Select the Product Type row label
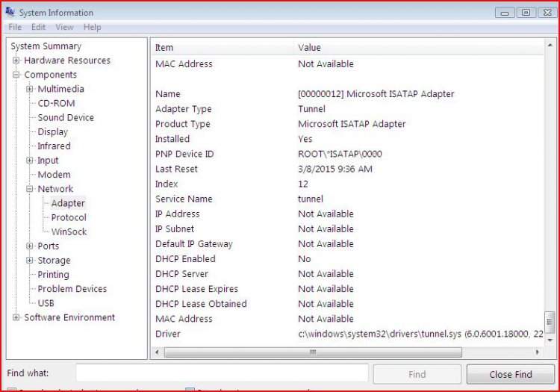This screenshot has width=560, height=392. [182, 124]
